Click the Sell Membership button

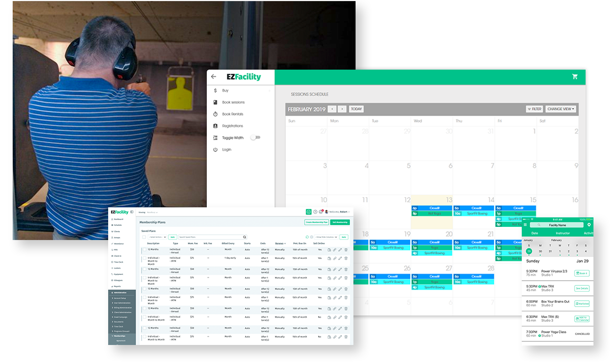coord(340,222)
